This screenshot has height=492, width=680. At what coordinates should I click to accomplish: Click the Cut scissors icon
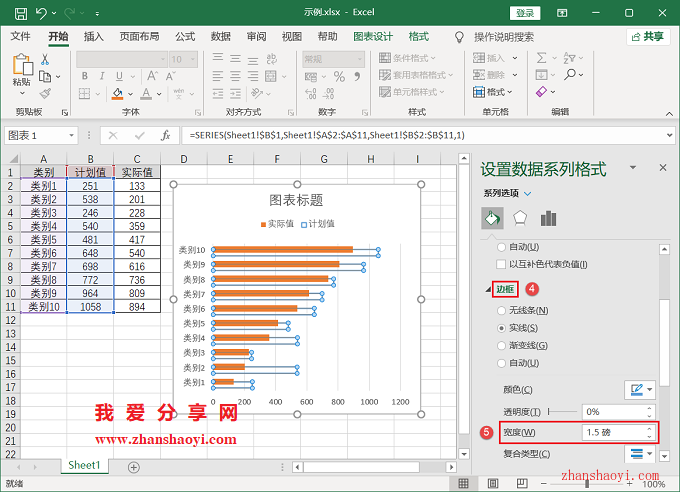tap(45, 59)
